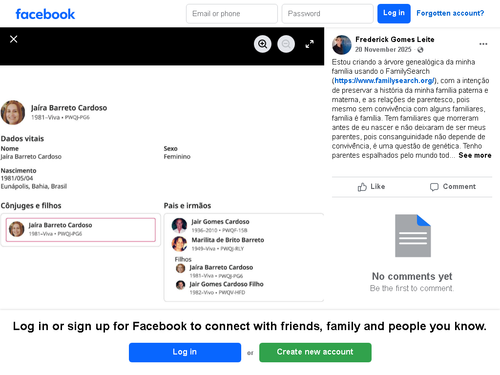
Task: Zoom in on the photo
Action: (263, 44)
